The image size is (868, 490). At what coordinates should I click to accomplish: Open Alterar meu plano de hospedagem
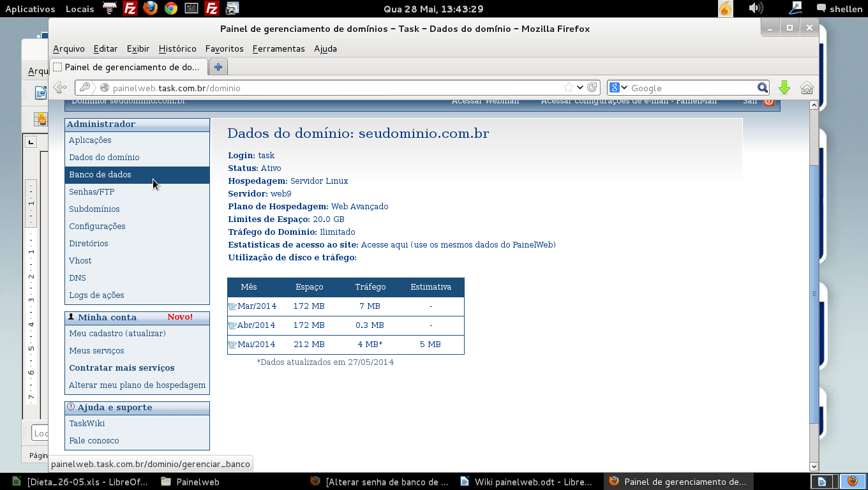(137, 385)
